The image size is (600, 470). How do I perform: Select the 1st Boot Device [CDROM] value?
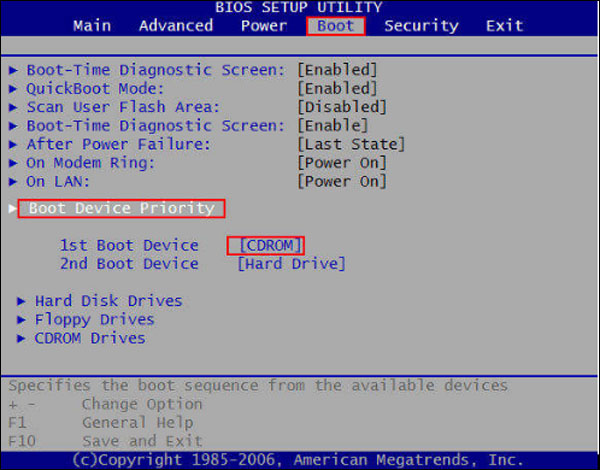[265, 245]
